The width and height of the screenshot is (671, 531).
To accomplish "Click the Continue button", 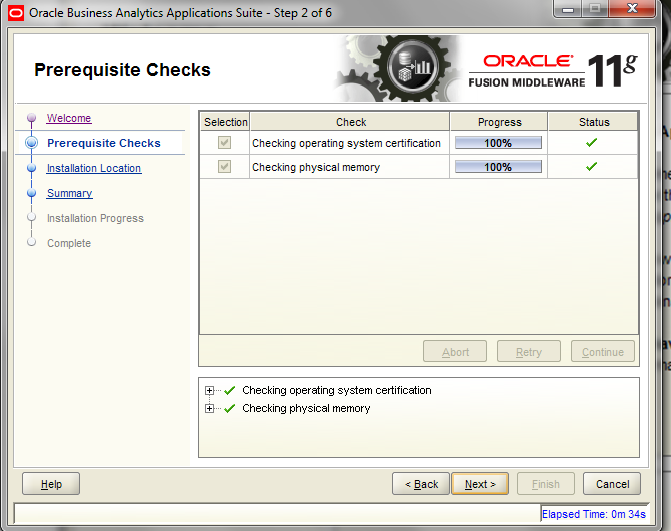I will (603, 352).
